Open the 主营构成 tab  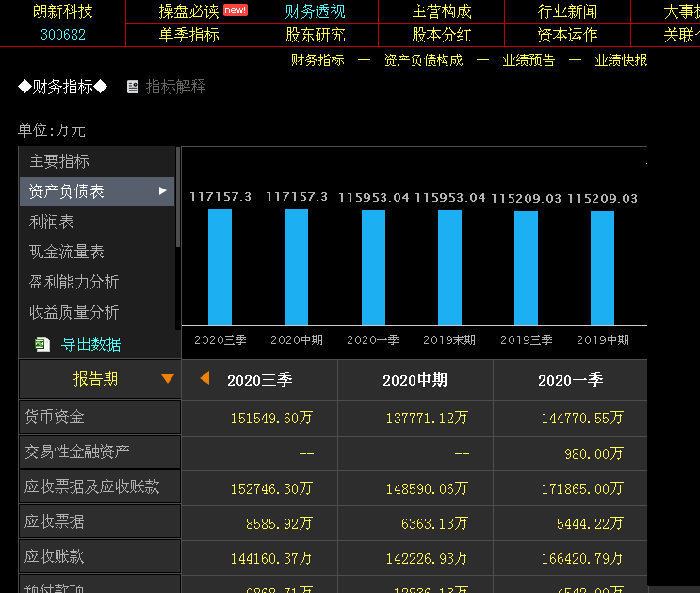click(x=442, y=11)
